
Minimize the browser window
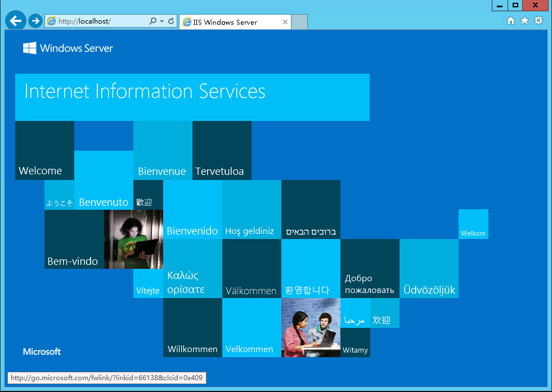pyautogui.click(x=500, y=5)
